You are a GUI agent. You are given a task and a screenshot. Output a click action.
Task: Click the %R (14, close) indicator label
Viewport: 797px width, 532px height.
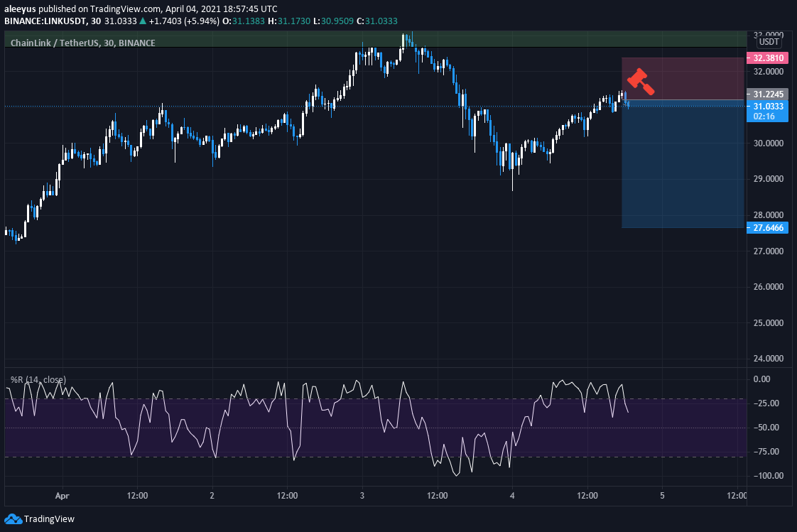pos(38,379)
